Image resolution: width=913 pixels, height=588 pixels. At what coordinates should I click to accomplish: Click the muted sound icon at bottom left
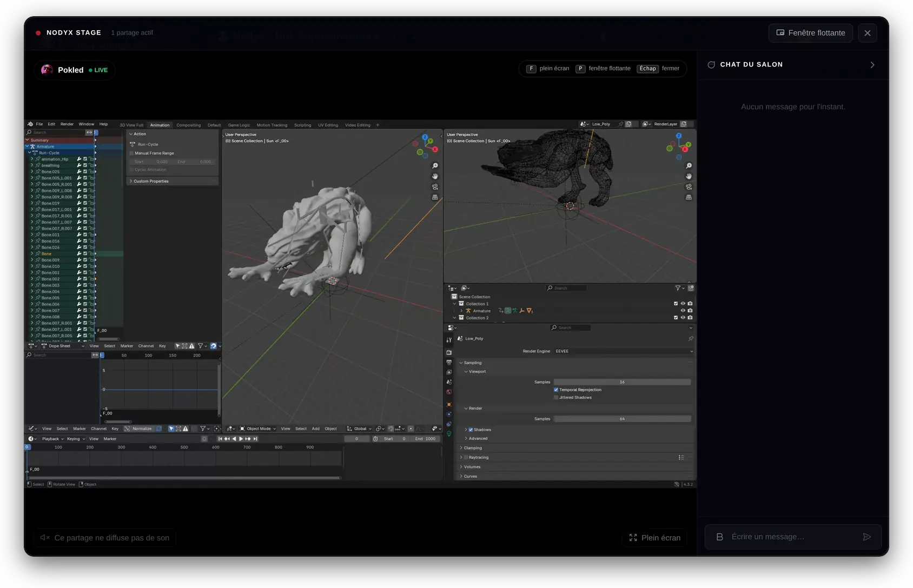coord(45,538)
